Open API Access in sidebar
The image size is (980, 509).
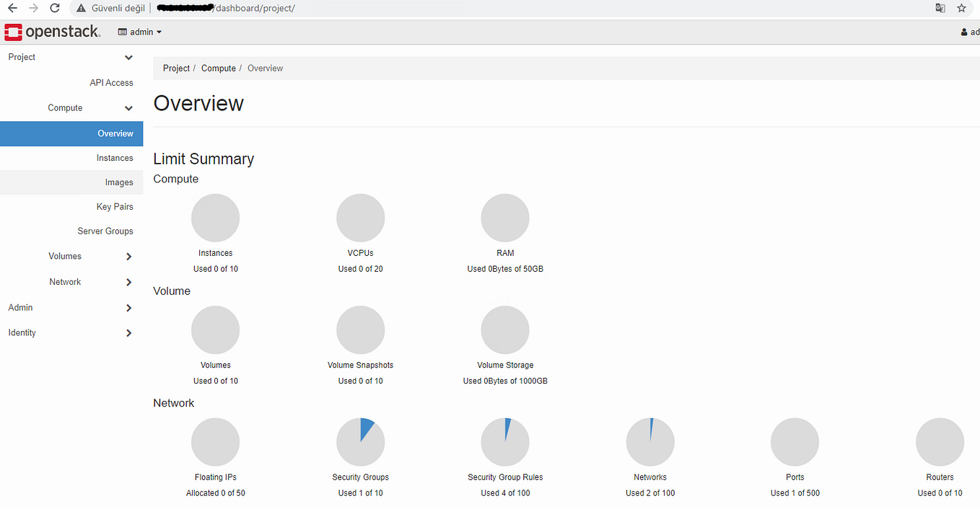tap(111, 83)
